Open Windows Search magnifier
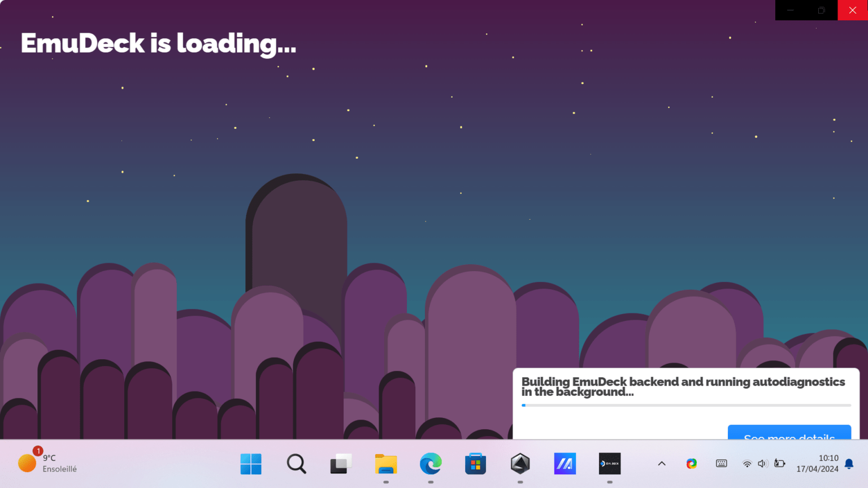 tap(296, 464)
